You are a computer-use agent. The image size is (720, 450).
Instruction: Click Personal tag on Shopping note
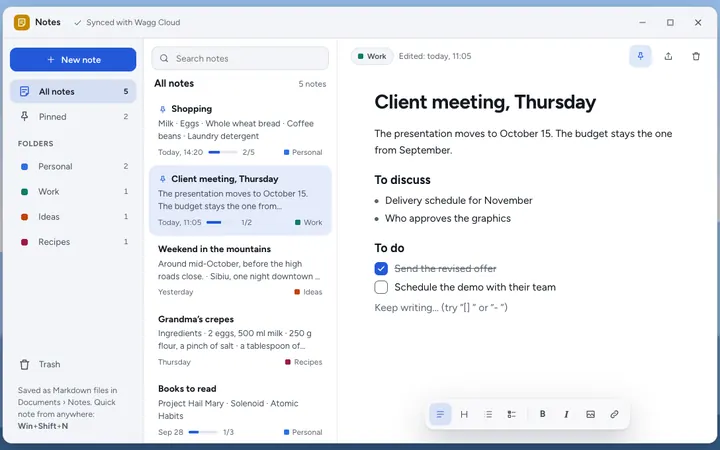303,152
